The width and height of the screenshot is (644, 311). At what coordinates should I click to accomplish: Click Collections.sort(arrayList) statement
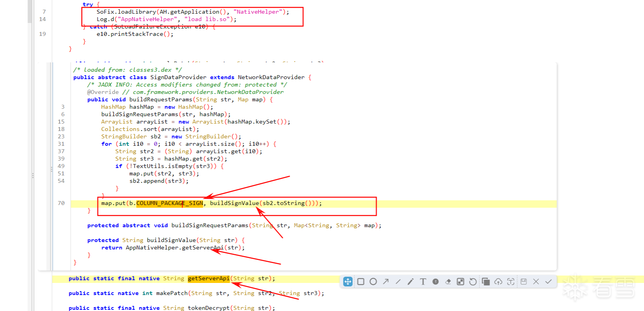(150, 129)
